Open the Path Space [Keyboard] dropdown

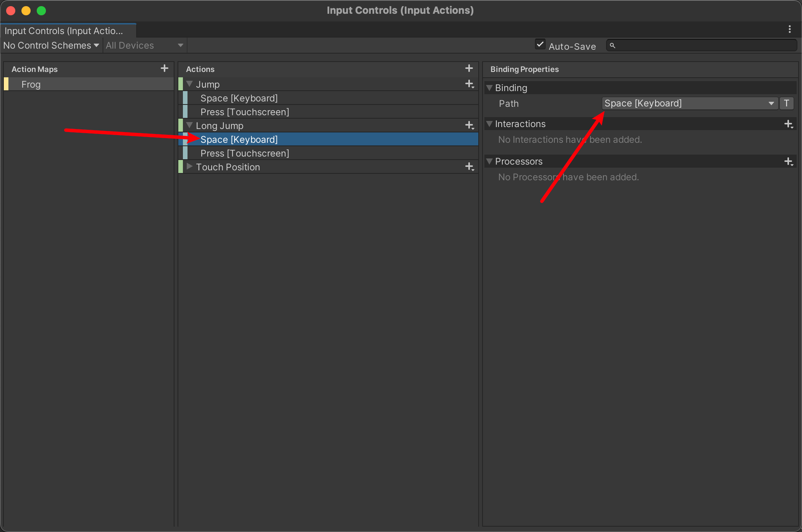(690, 103)
